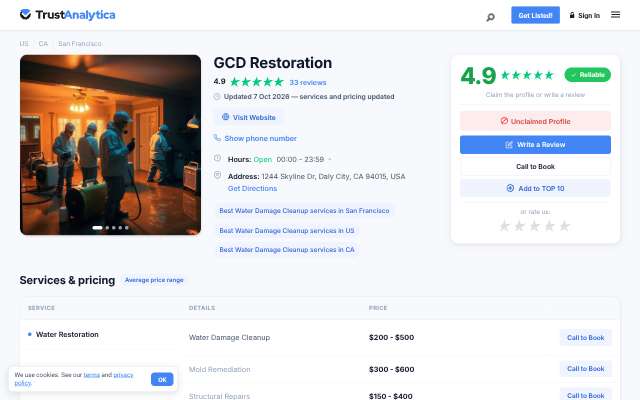This screenshot has width=640, height=400.
Task: Click the restoration workers photo
Action: pyautogui.click(x=110, y=145)
